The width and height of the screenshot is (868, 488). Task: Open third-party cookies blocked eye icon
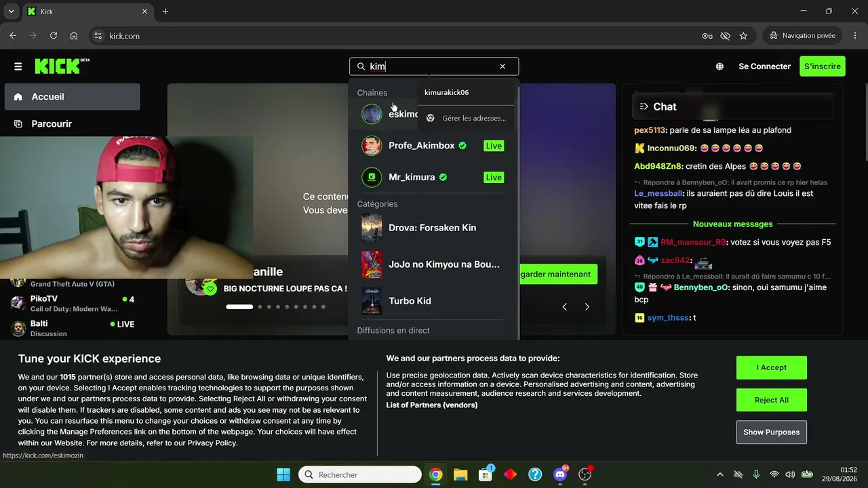click(x=725, y=36)
